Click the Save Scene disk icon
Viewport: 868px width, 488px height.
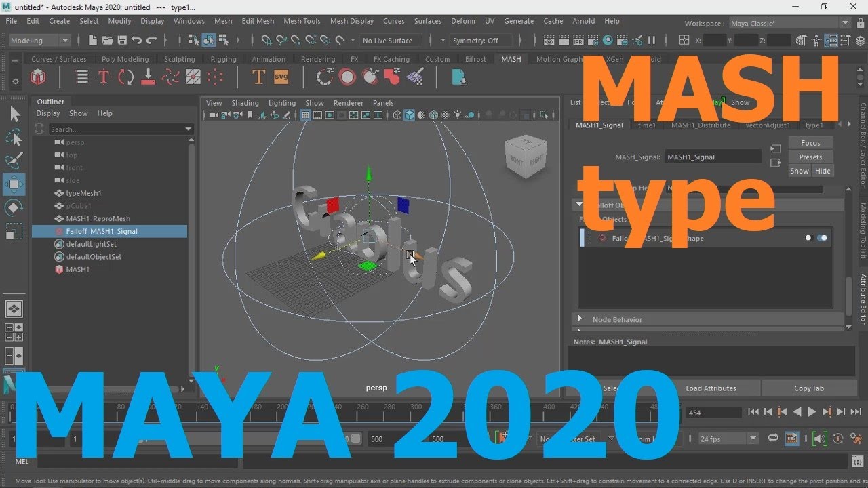[122, 41]
